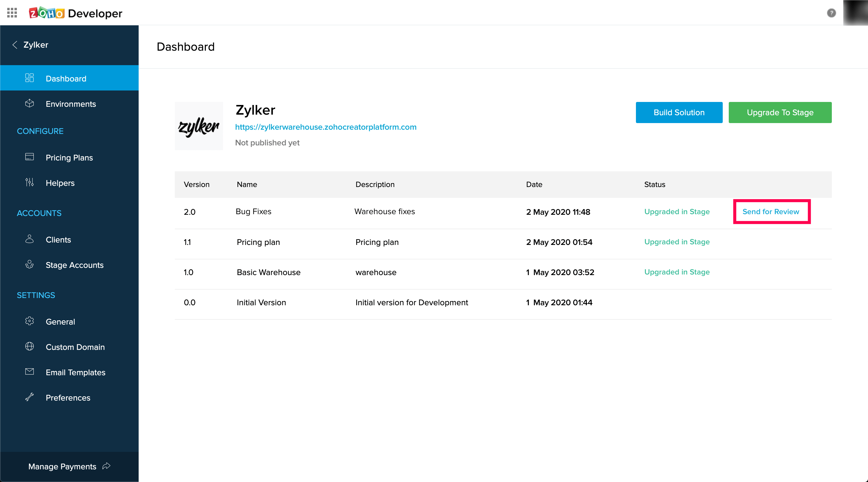Click the Environments cube icon
This screenshot has height=482, width=868.
point(30,103)
